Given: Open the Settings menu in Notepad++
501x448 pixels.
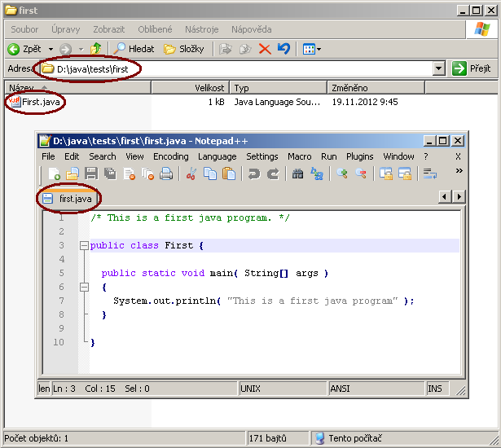Looking at the screenshot, I should 262,156.
